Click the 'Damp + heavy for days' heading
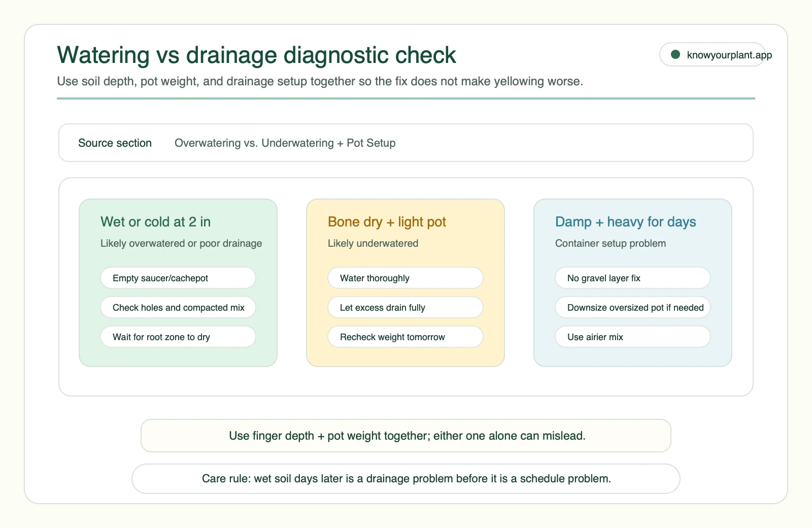The image size is (812, 528). (625, 222)
